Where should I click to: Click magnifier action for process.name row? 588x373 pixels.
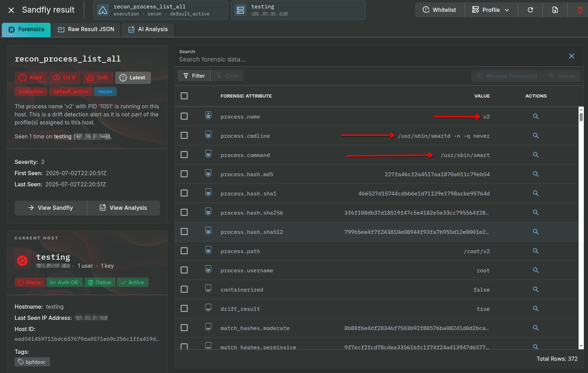tap(536, 116)
